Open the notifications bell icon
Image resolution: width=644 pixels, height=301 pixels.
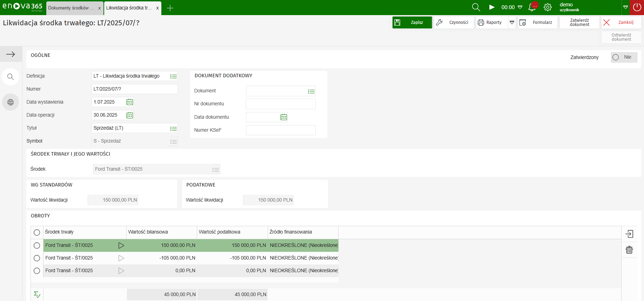(532, 7)
